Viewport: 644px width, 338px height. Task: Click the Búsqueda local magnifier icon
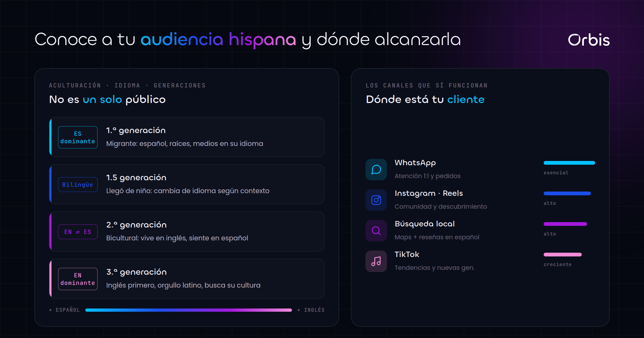point(376,231)
